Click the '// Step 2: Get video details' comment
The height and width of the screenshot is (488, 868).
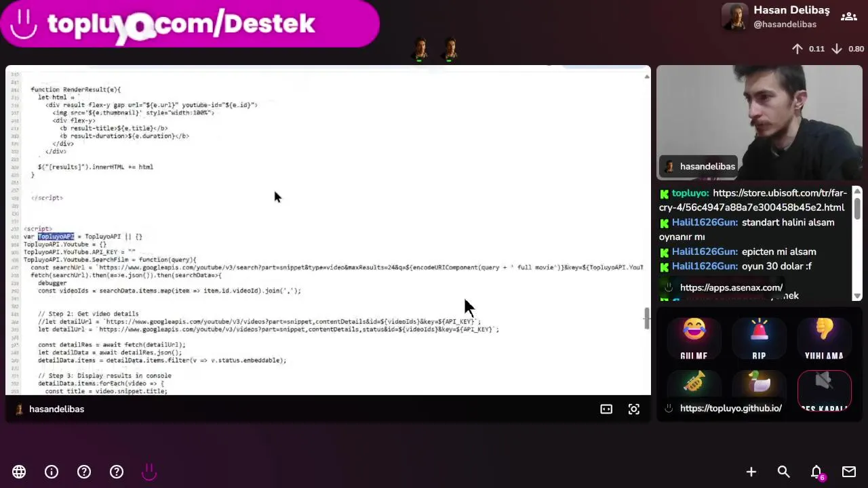[x=88, y=314]
